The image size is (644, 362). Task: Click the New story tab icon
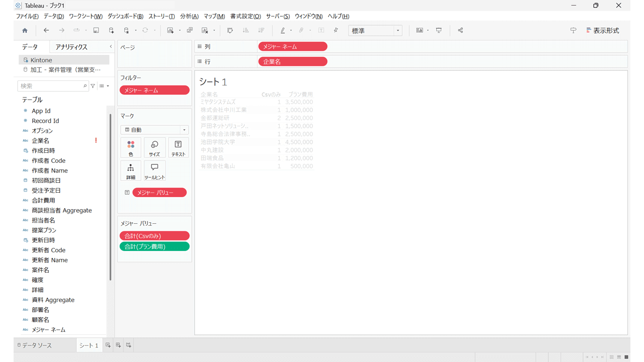[x=129, y=345]
